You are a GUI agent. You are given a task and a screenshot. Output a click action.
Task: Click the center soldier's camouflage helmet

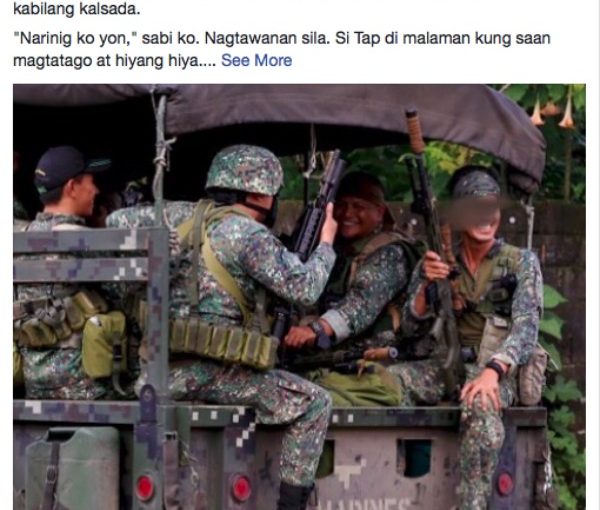pos(245,169)
